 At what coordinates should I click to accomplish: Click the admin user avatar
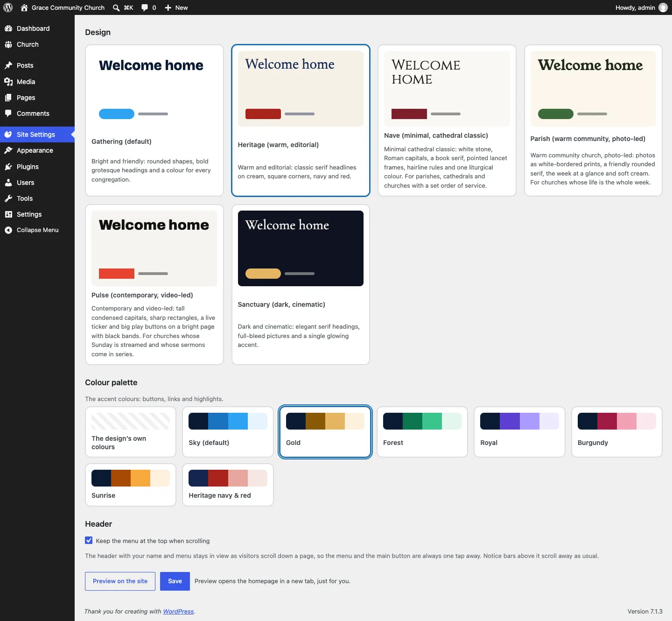[x=663, y=7]
